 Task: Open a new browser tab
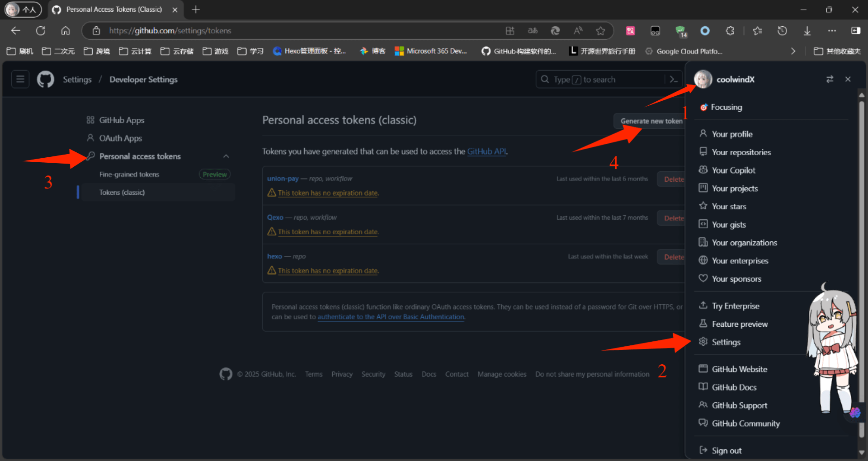[x=196, y=9]
